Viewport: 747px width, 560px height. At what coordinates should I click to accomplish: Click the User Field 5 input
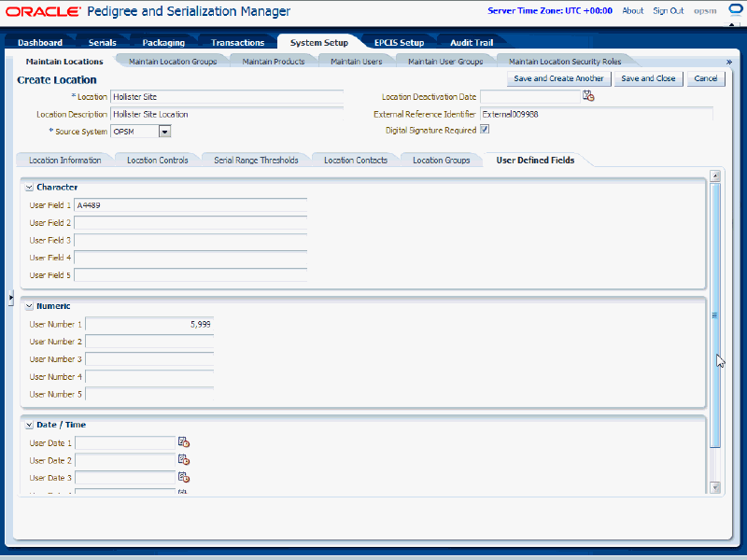pos(190,275)
